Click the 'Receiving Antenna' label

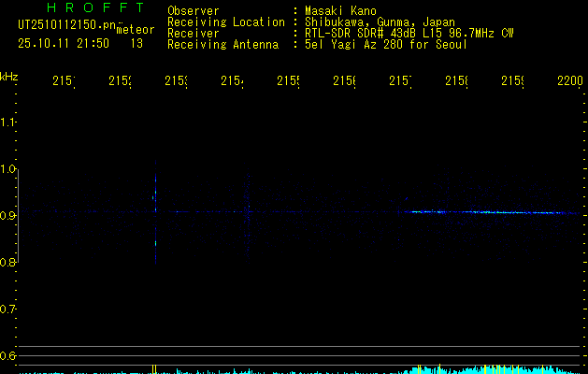222,45
